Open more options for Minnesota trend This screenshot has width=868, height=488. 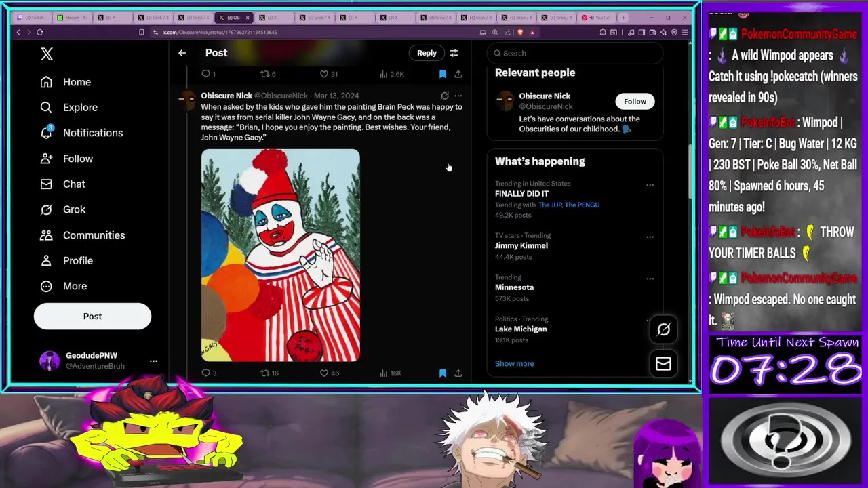[650, 279]
